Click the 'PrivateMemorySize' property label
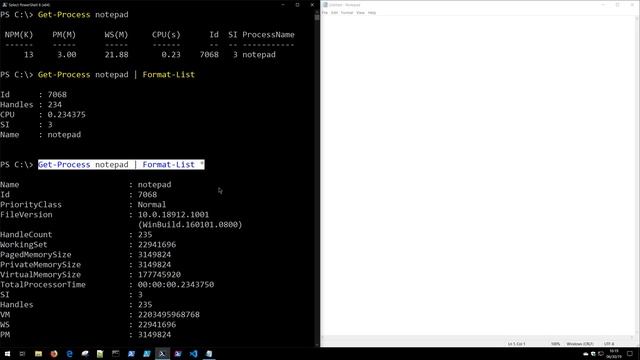The width and height of the screenshot is (640, 360). coord(40,264)
